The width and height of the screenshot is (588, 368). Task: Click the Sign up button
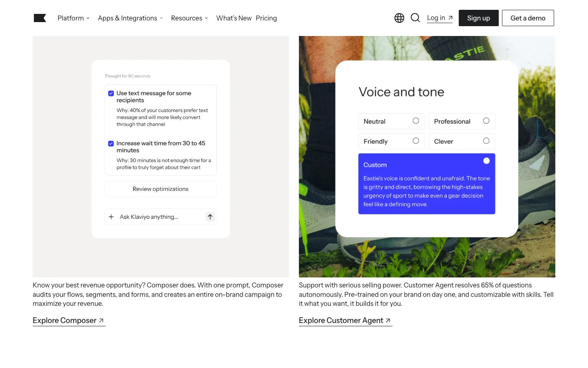coord(479,18)
